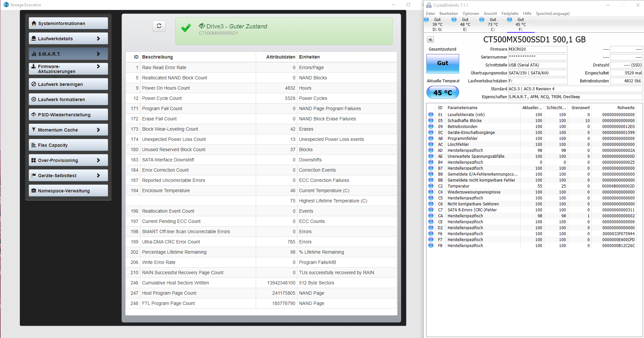Select the C: drive status circle (73 °C)
This screenshot has height=338, width=644.
(x=482, y=20)
